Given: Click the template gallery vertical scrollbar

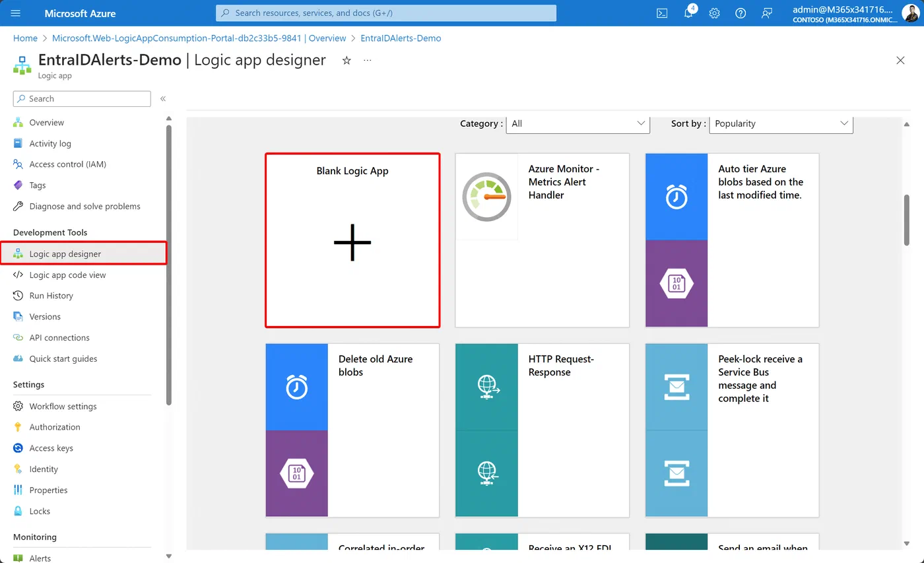Looking at the screenshot, I should pos(907,220).
